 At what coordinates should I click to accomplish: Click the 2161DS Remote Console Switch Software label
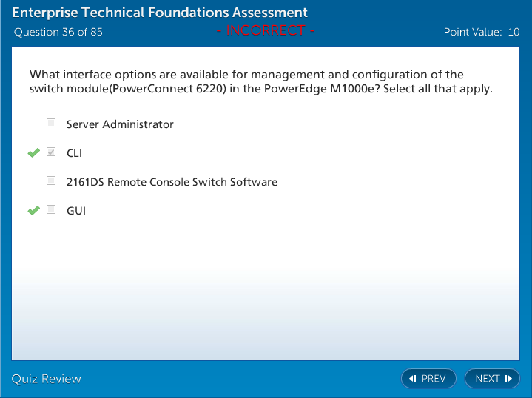coord(172,182)
